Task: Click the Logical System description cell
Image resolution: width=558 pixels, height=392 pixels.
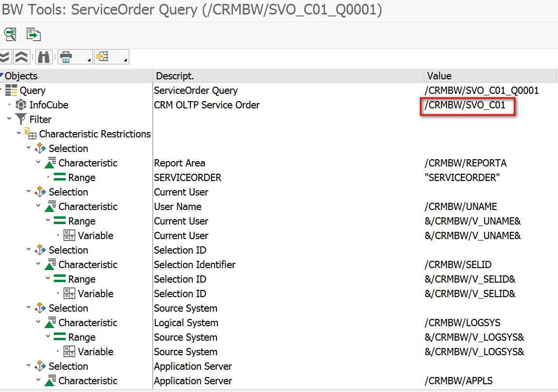Action: coord(186,323)
